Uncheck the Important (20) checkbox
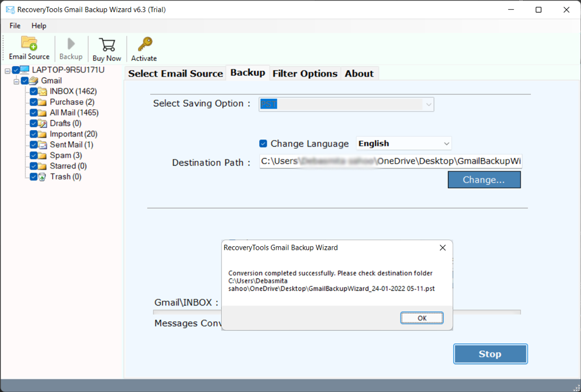581x392 pixels. (34, 134)
